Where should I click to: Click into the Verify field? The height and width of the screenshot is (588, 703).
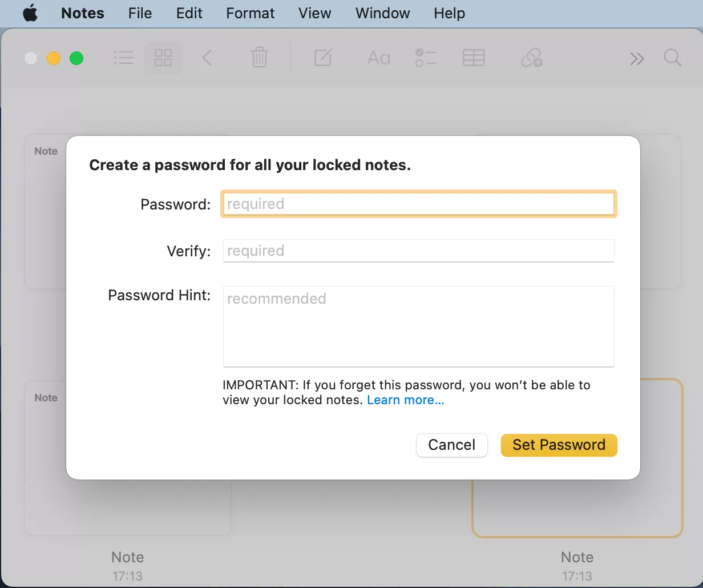click(418, 251)
